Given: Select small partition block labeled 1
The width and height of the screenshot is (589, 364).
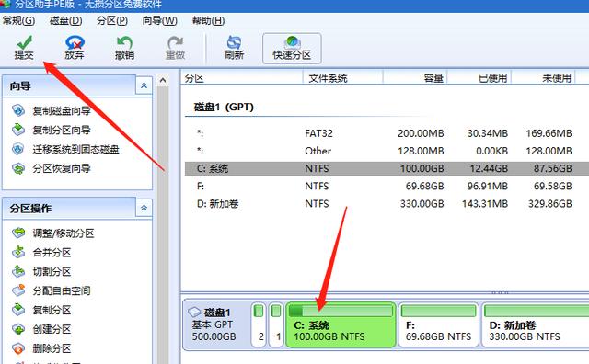Looking at the screenshot, I should 276,324.
